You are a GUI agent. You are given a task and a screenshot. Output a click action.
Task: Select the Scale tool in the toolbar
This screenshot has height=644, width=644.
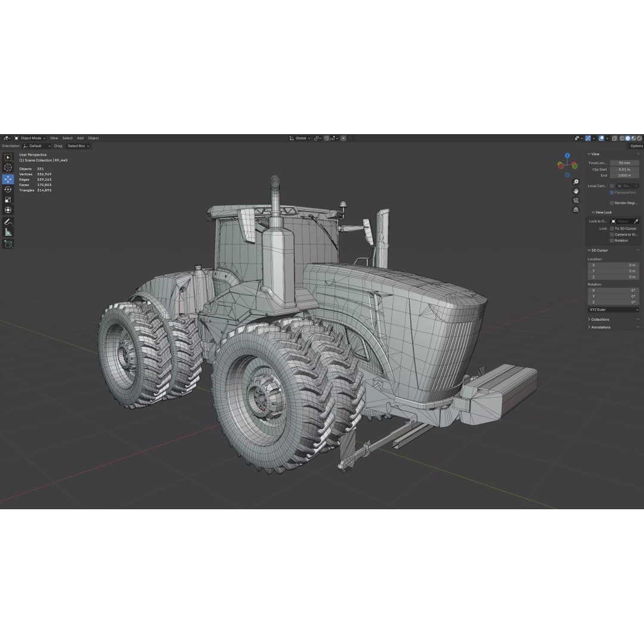pyautogui.click(x=8, y=200)
